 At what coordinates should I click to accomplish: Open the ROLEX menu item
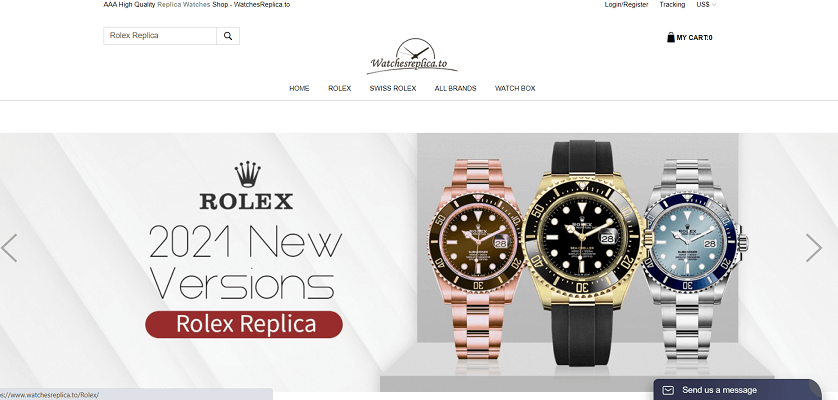339,88
